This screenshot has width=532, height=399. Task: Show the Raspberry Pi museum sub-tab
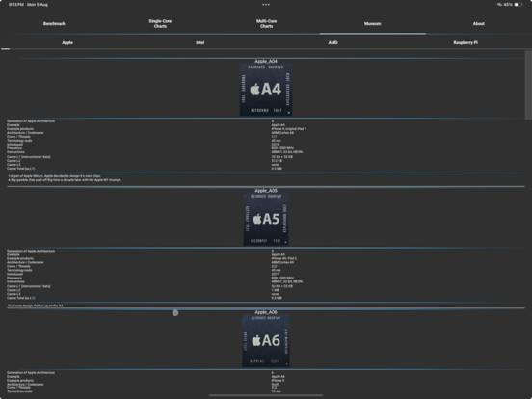click(x=465, y=42)
